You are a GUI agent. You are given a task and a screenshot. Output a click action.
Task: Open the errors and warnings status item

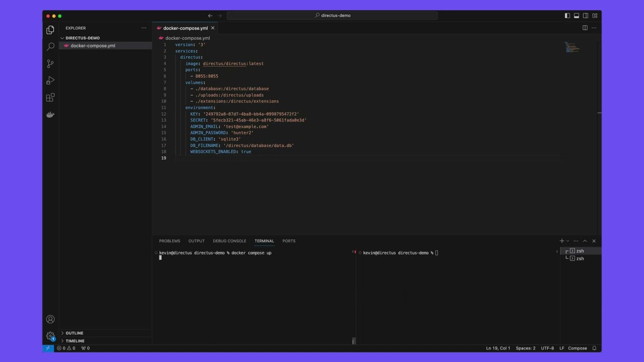66,348
